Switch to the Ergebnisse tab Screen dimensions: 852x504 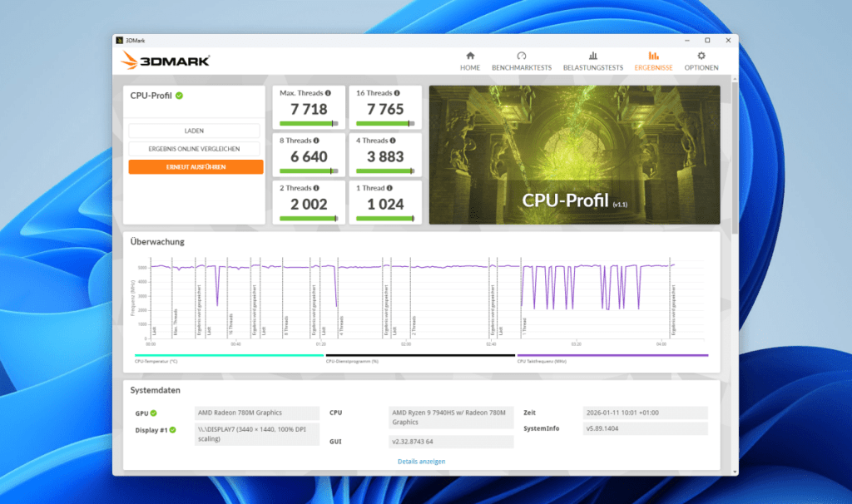[652, 61]
